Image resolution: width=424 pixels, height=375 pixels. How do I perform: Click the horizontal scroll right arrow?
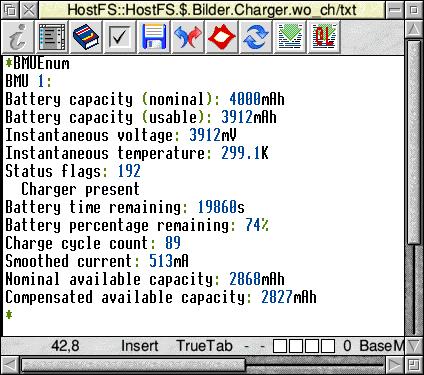(x=395, y=365)
